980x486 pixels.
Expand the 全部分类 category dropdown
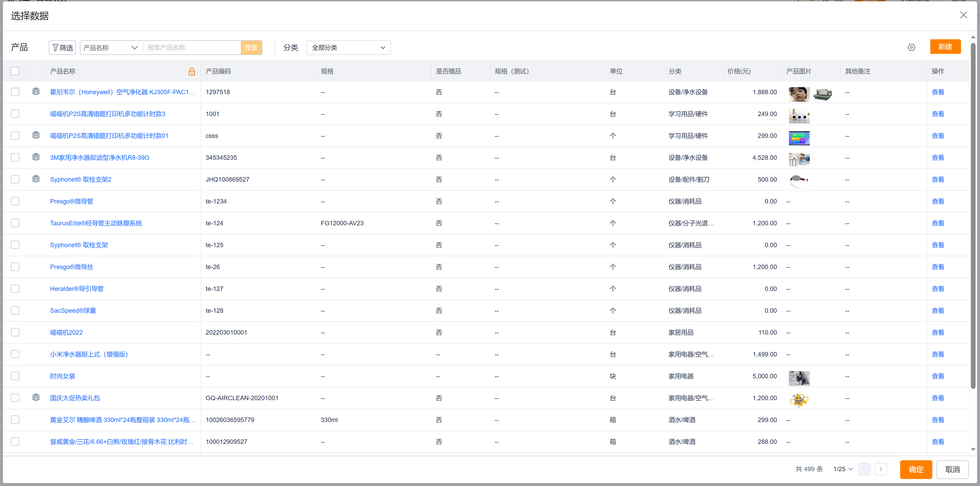348,48
